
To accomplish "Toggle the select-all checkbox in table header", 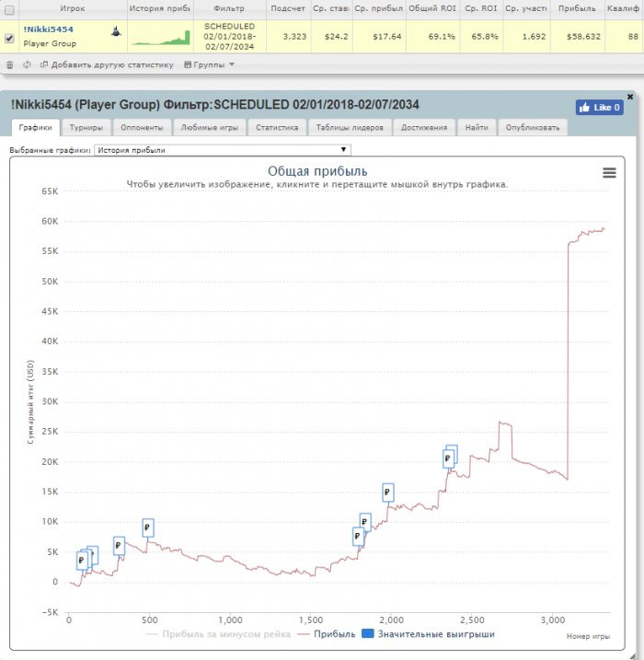I will (x=9, y=8).
